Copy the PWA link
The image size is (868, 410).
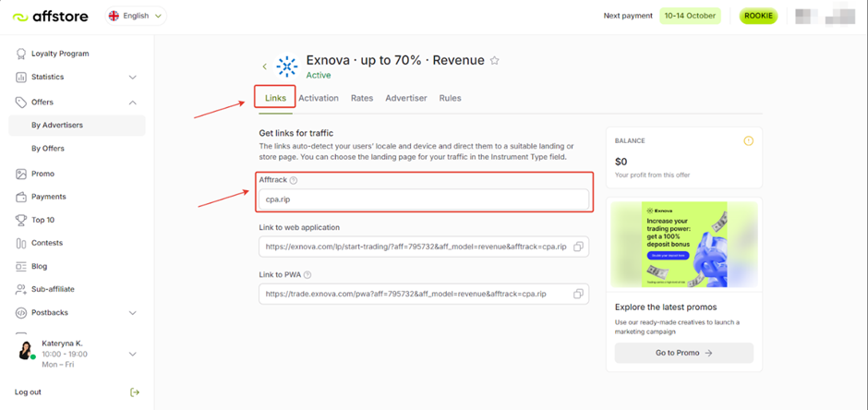(577, 294)
